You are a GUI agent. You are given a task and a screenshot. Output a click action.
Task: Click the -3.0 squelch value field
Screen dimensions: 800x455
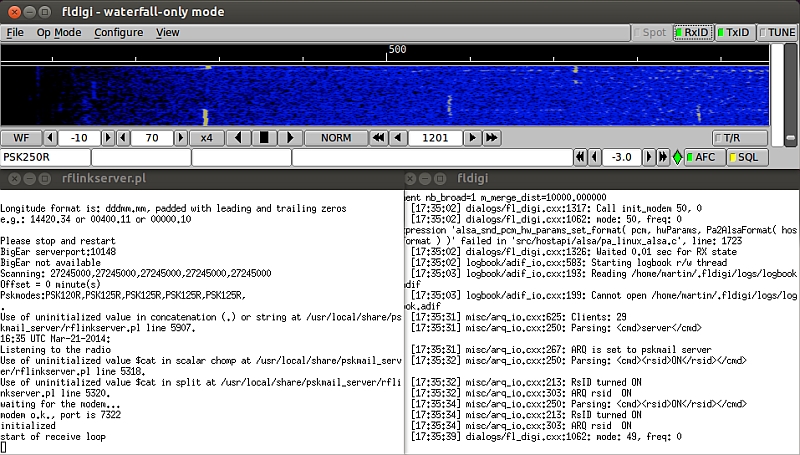click(621, 157)
